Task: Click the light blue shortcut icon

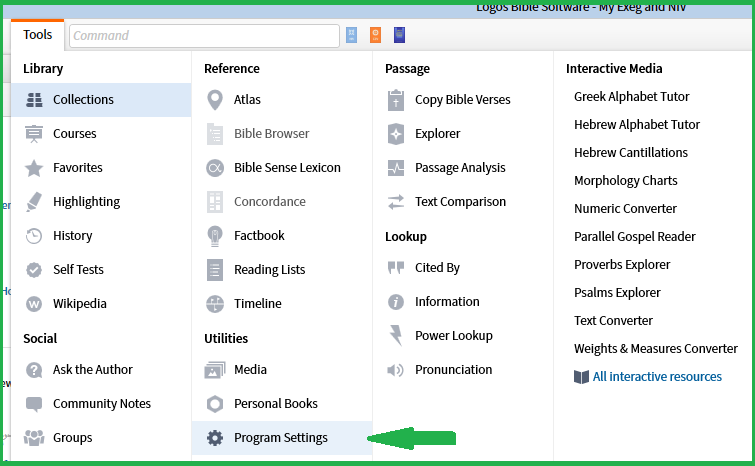Action: click(x=351, y=35)
